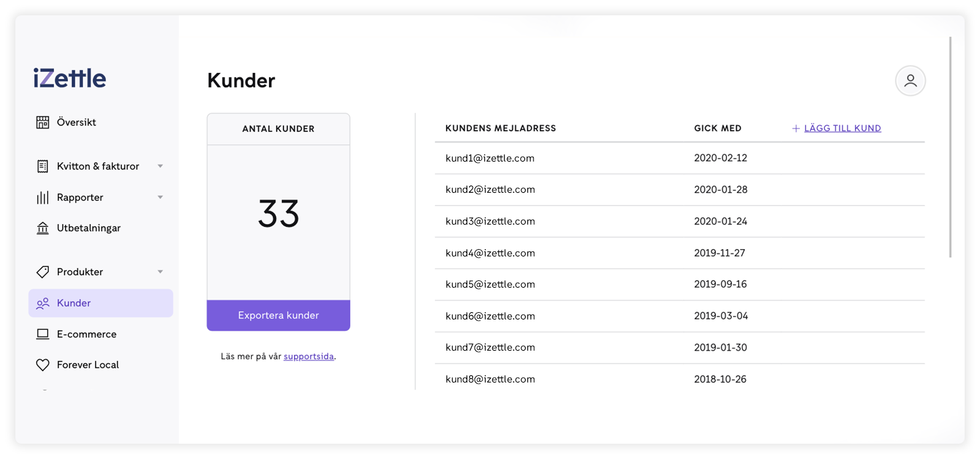Click the iZettle logo
This screenshot has height=459, width=980.
point(70,78)
